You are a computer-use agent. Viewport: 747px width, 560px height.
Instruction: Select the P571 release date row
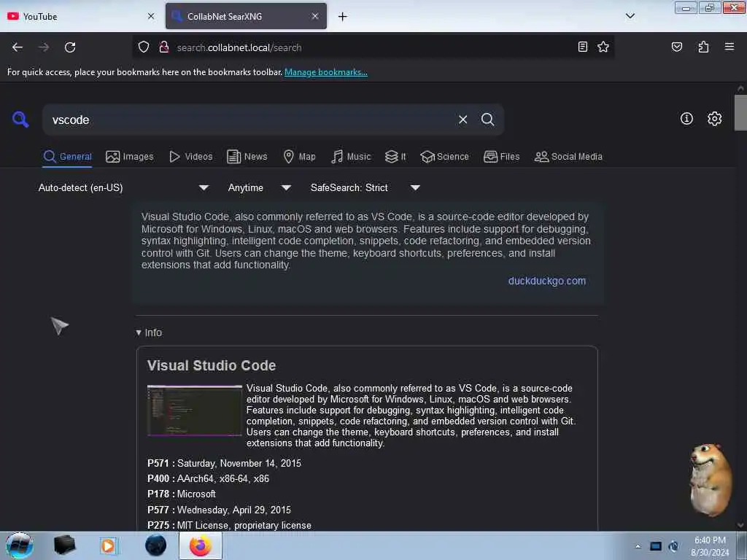[224, 463]
